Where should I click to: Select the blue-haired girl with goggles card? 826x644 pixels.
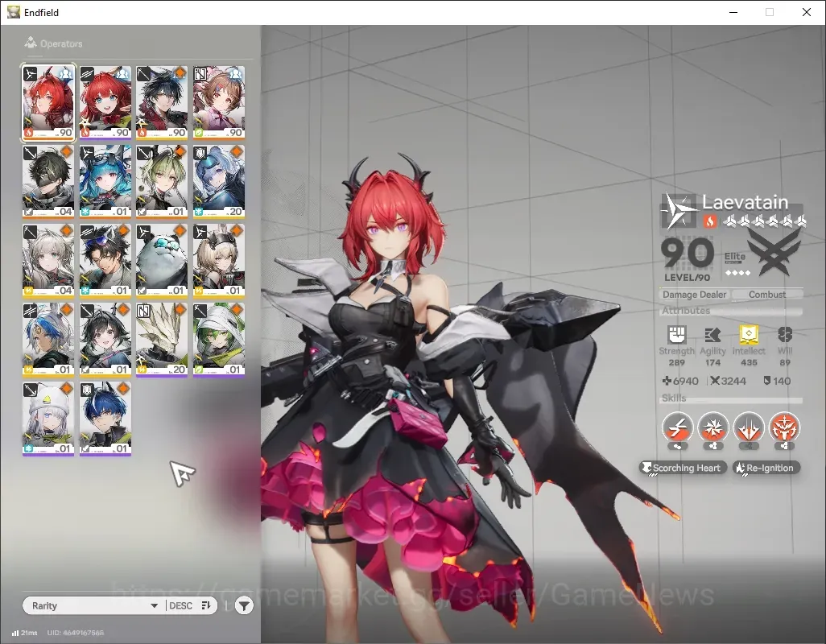pyautogui.click(x=105, y=182)
